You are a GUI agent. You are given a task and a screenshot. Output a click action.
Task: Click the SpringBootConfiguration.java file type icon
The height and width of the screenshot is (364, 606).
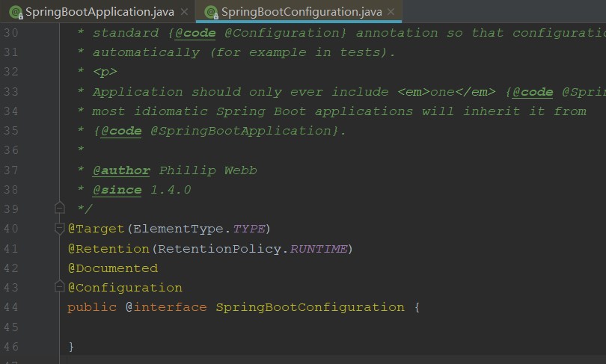[212, 13]
